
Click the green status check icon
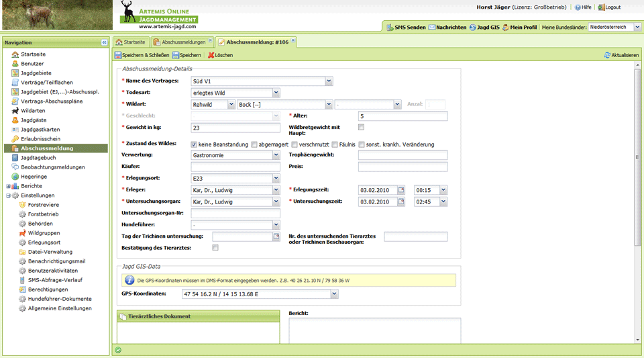[118, 350]
